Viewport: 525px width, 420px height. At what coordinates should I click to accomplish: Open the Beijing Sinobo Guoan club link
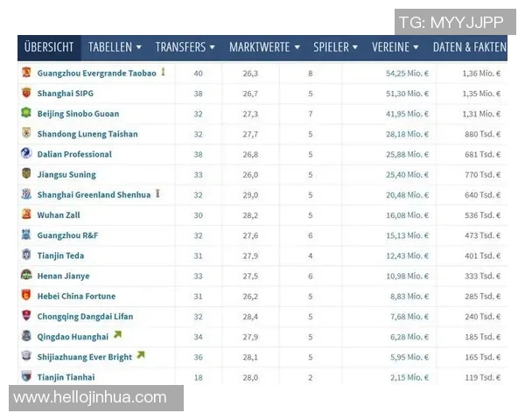(x=78, y=114)
